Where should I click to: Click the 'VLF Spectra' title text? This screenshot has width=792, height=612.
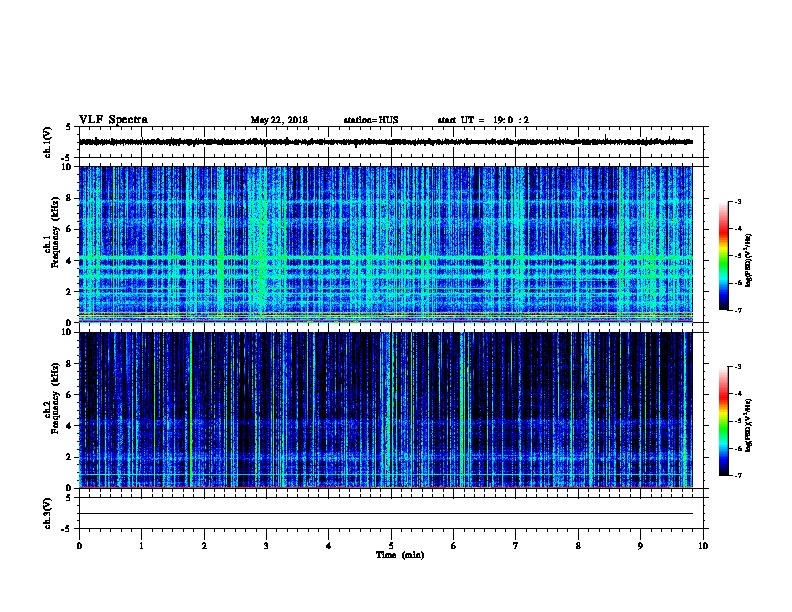pyautogui.click(x=113, y=120)
